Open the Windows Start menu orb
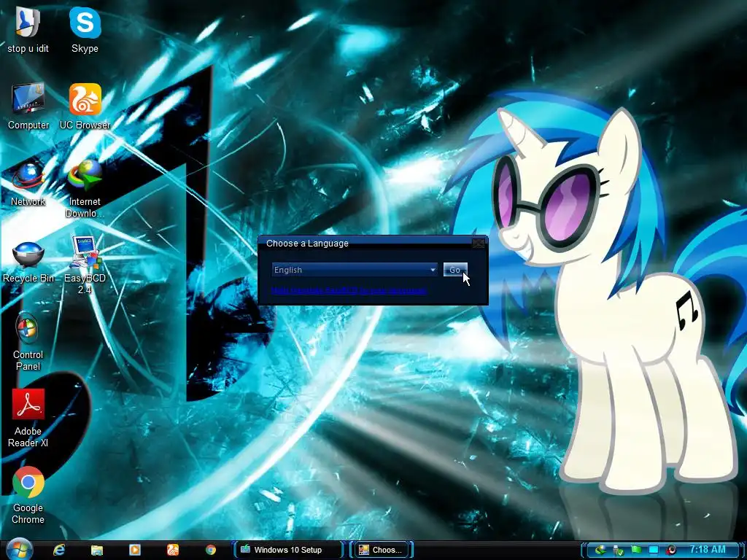The width and height of the screenshot is (747, 560). [x=20, y=550]
